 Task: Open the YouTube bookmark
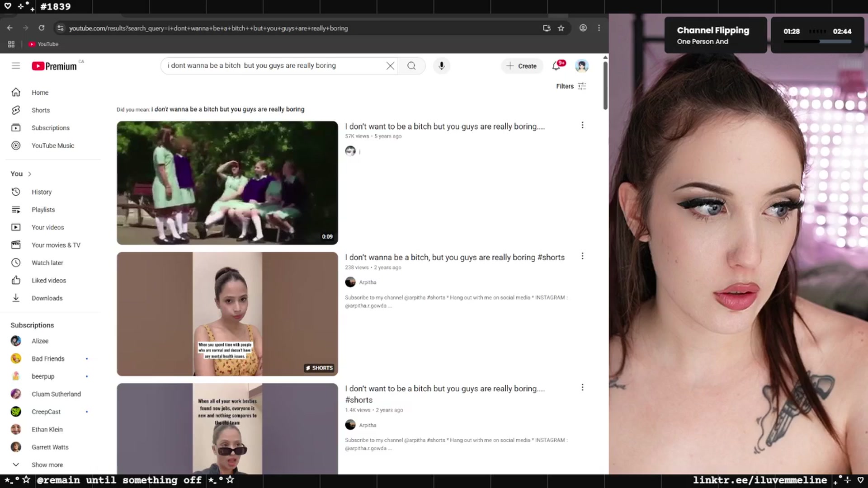tap(43, 44)
